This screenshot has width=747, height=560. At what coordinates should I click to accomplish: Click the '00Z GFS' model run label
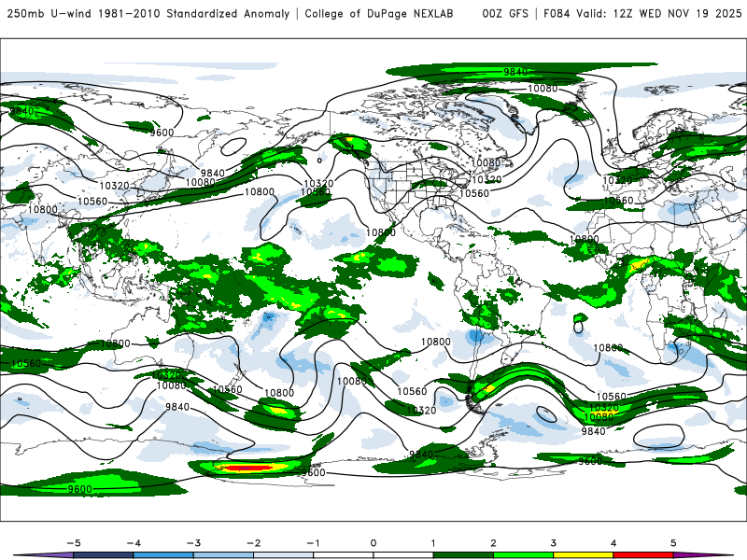click(x=505, y=14)
